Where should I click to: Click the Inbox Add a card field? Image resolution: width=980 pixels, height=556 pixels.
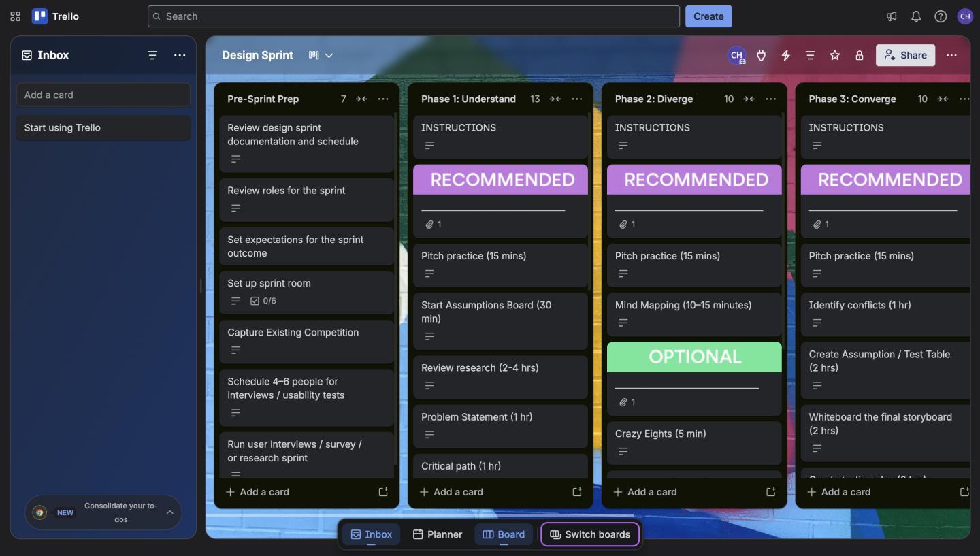103,95
